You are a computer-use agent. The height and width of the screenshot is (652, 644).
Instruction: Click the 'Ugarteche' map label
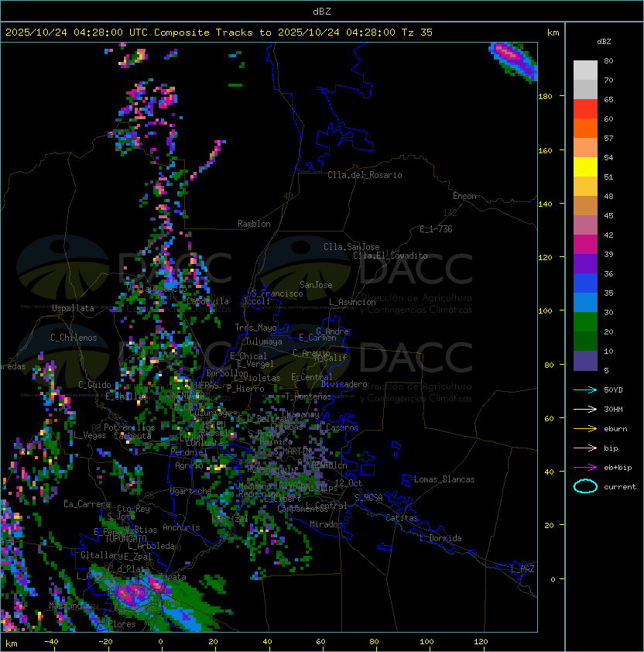pos(191,491)
